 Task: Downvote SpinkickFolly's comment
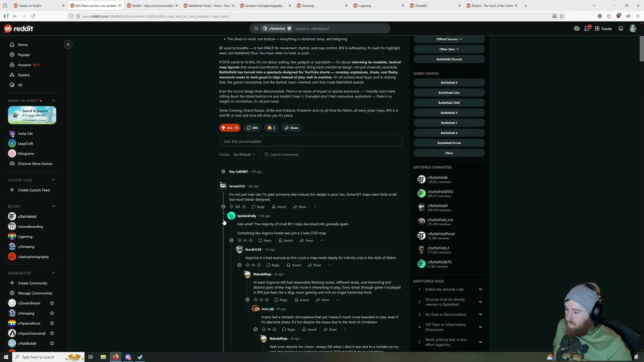(x=251, y=240)
